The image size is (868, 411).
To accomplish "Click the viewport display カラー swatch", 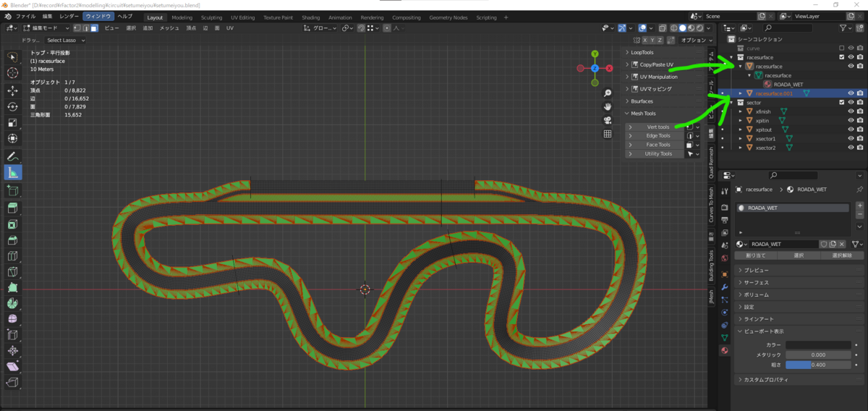I will point(818,345).
